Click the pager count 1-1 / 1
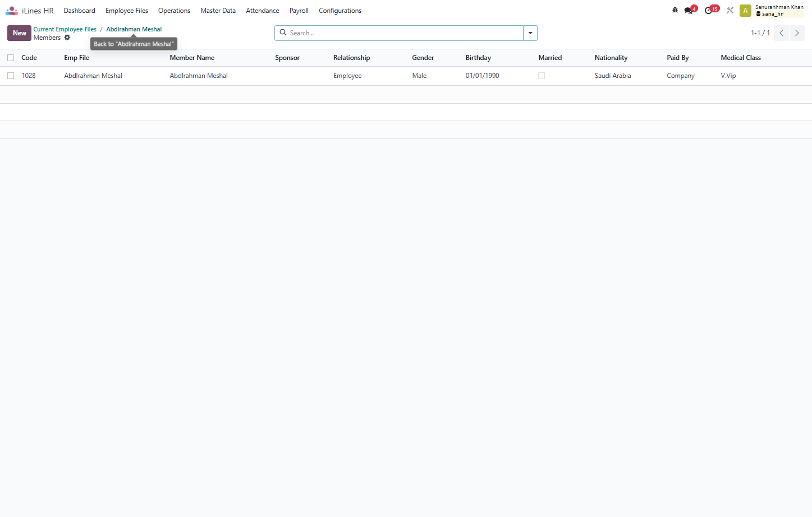812x517 pixels. coord(760,33)
